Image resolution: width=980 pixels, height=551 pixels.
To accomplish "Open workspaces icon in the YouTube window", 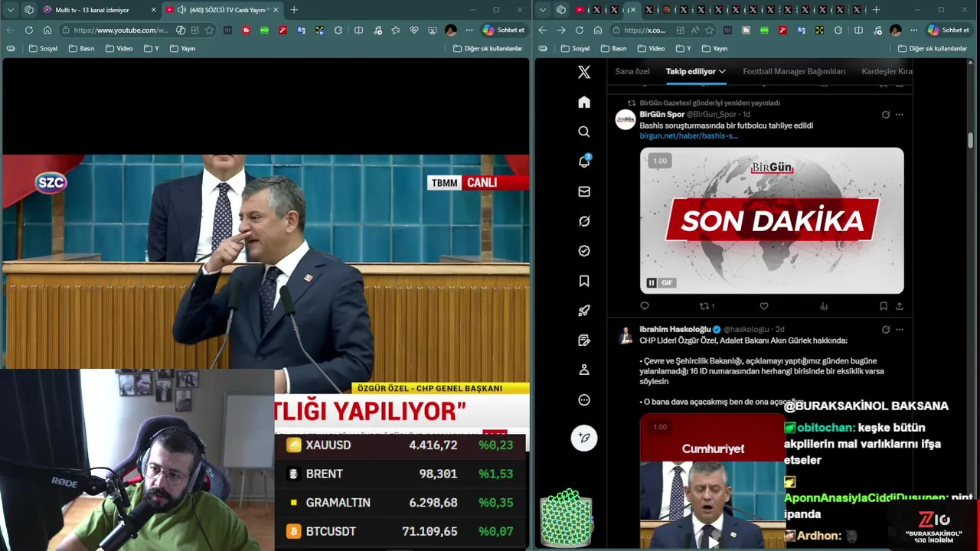I will pyautogui.click(x=29, y=10).
